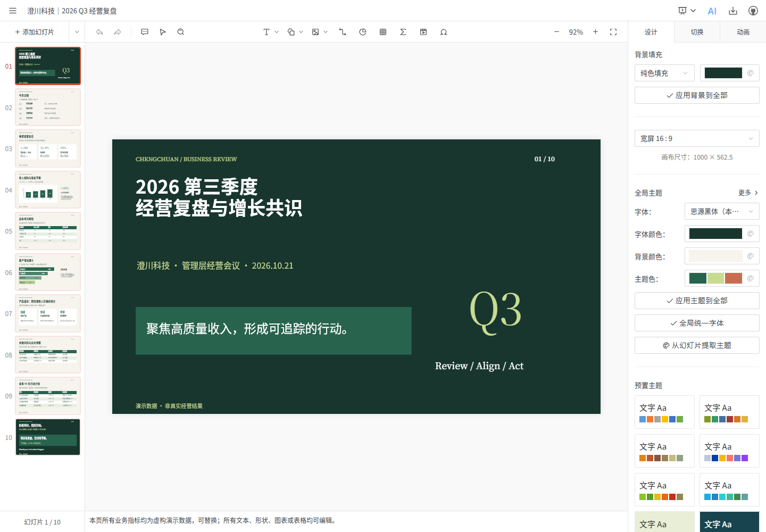The width and height of the screenshot is (766, 532).
Task: Click the export download icon
Action: click(733, 11)
